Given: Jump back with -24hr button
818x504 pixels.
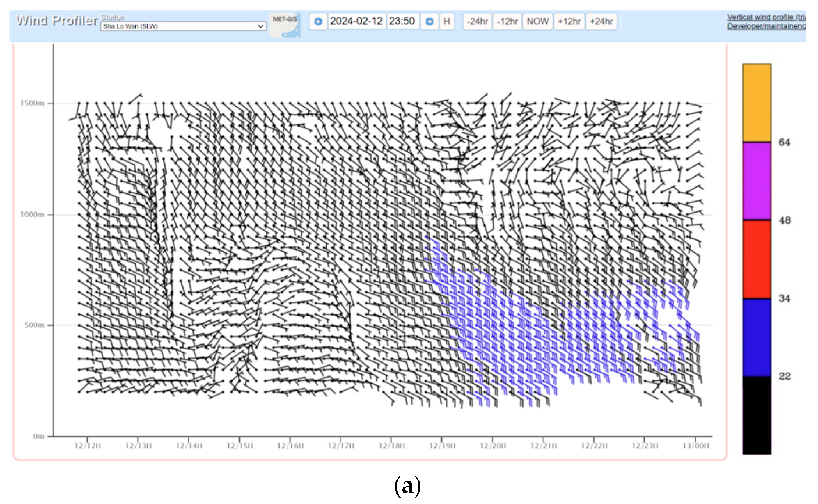Looking at the screenshot, I should point(477,21).
